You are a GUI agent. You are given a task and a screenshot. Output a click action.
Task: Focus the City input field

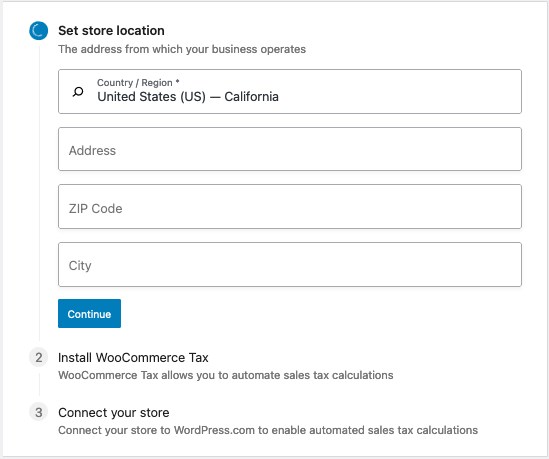[x=290, y=264]
